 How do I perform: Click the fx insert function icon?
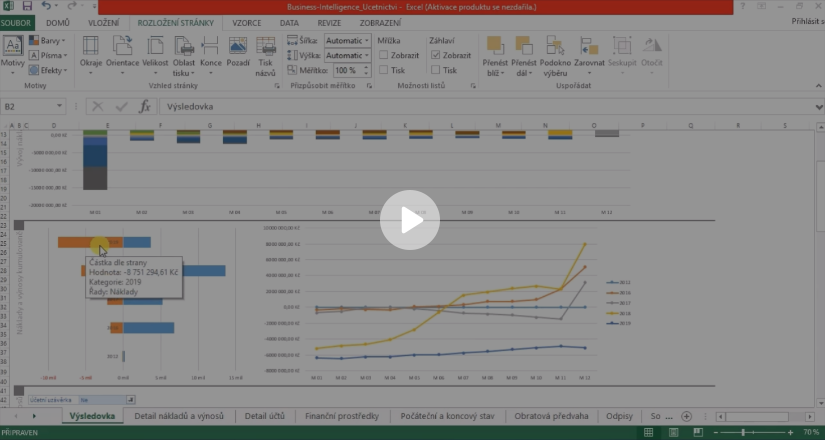click(x=145, y=106)
